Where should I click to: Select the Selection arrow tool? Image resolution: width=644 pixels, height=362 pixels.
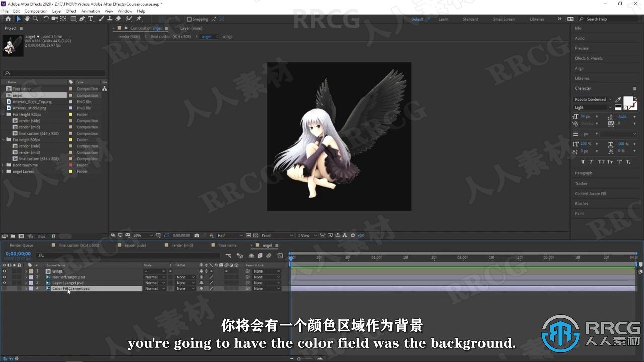(19, 19)
